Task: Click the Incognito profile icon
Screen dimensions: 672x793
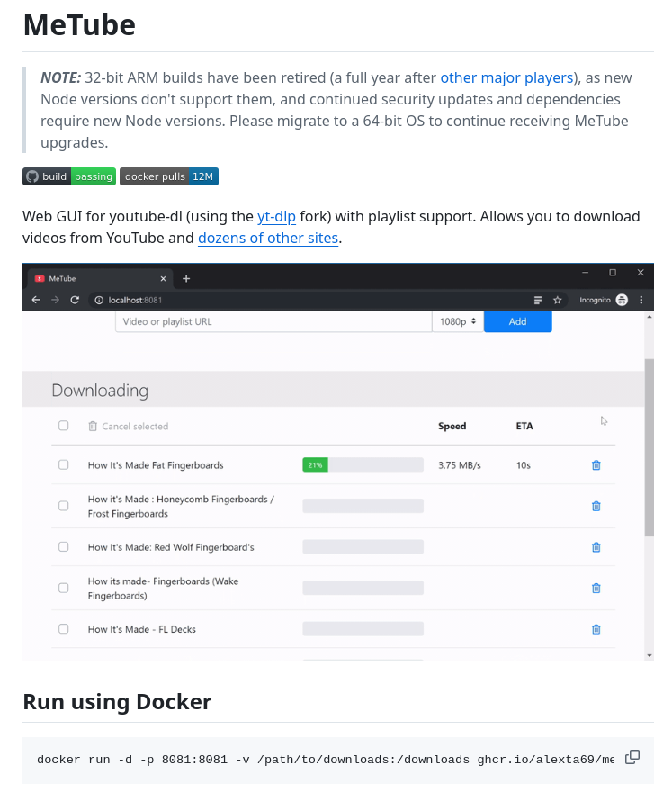Action: (x=622, y=300)
